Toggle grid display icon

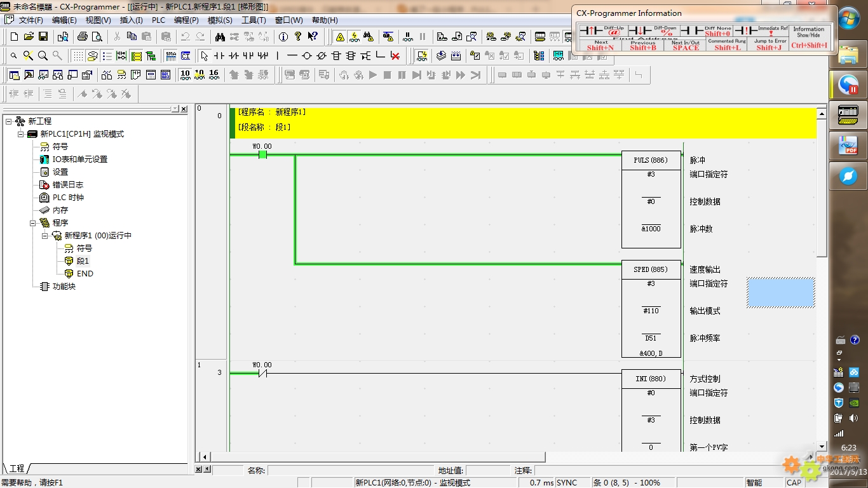[x=78, y=56]
